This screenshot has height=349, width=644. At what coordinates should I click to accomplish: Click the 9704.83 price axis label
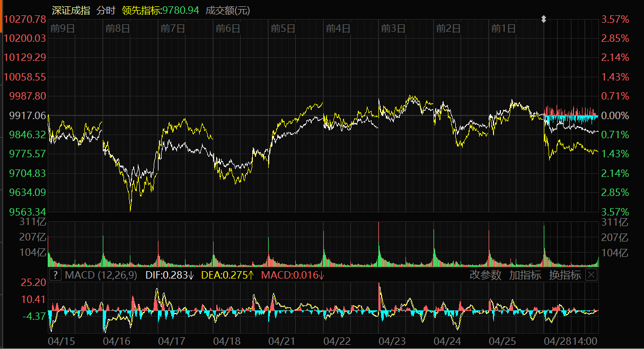pos(27,173)
